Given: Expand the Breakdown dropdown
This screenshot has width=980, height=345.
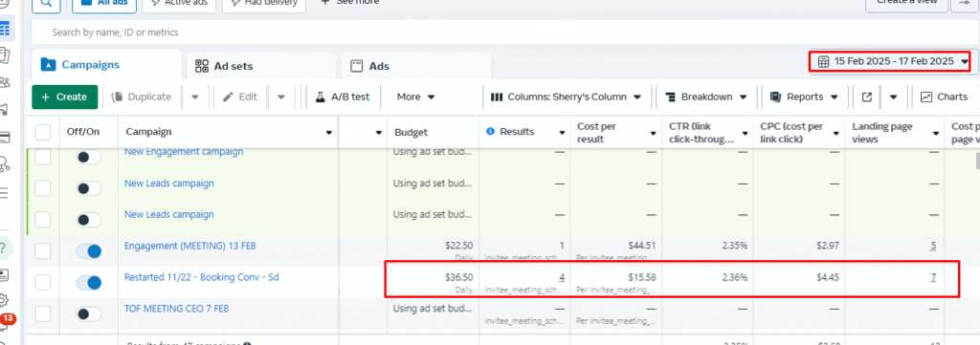Looking at the screenshot, I should point(706,97).
